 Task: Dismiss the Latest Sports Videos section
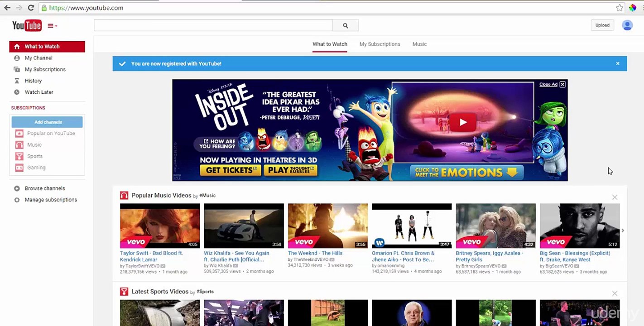pos(615,293)
